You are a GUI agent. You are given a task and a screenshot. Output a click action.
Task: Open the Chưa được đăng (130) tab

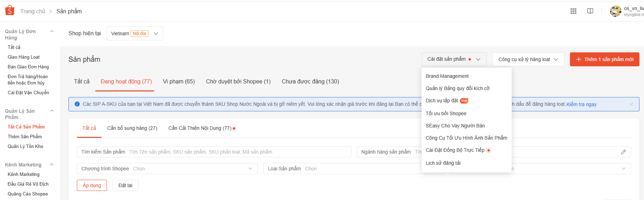pos(310,81)
